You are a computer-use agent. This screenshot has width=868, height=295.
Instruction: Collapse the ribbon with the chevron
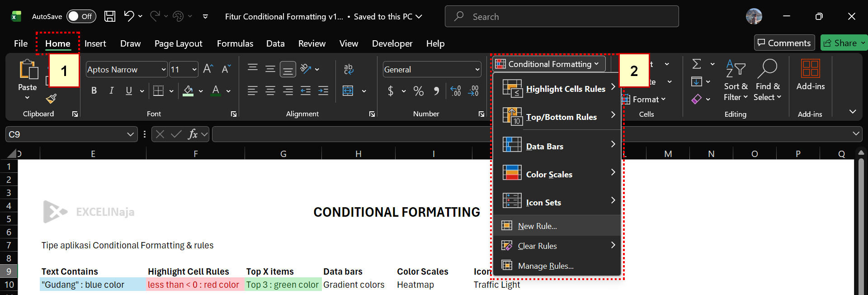coord(853,111)
